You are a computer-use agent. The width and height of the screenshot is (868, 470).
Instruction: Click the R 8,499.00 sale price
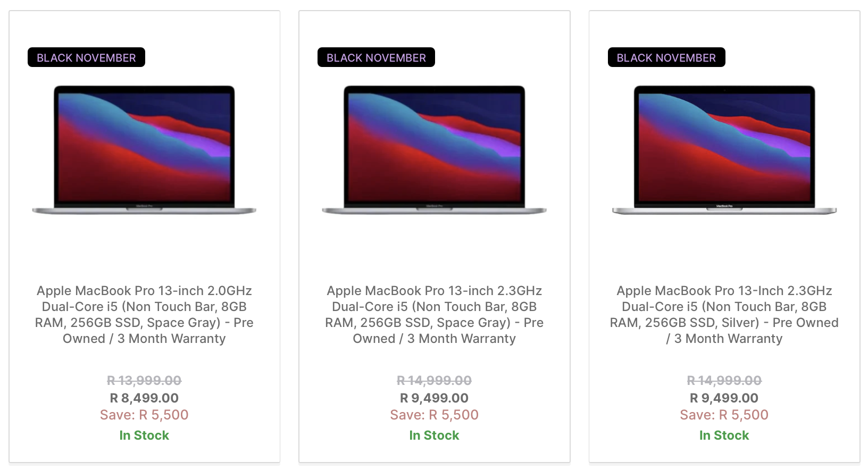tap(144, 398)
